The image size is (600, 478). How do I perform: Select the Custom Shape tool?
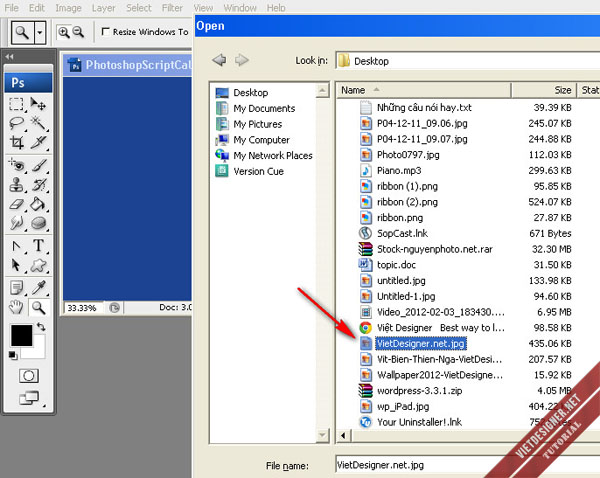(39, 265)
